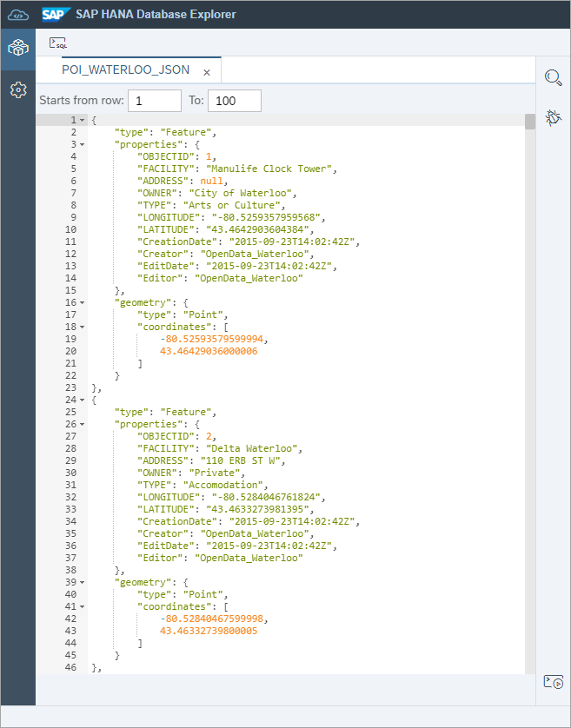Viewport: 571px width, 728px height.
Task: Click coordinate 43.46332739800005
Action: [x=209, y=631]
